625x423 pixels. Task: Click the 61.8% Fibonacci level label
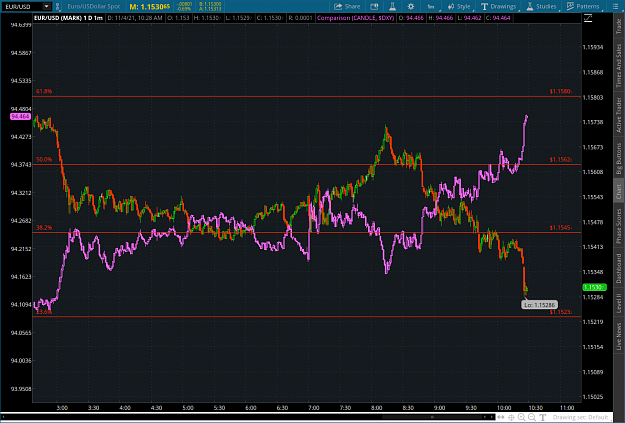pos(44,91)
